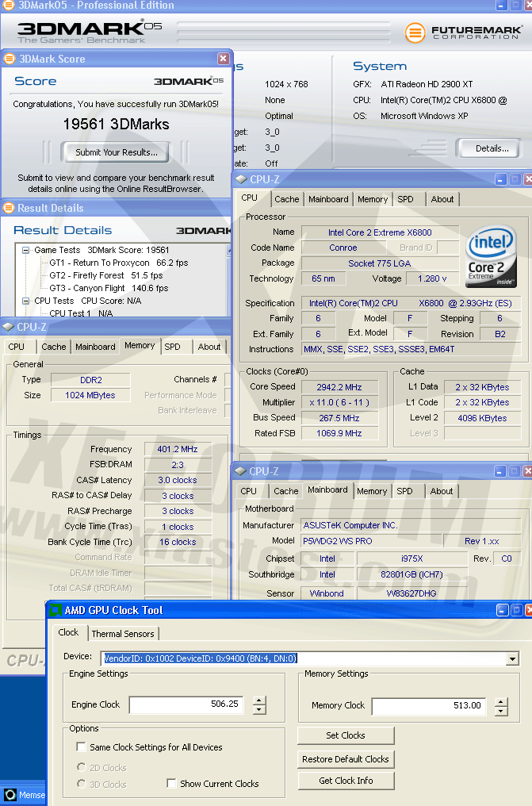This screenshot has height=806, width=532.
Task: Click the CPU-Z icon in processor window title
Action: coord(241,179)
